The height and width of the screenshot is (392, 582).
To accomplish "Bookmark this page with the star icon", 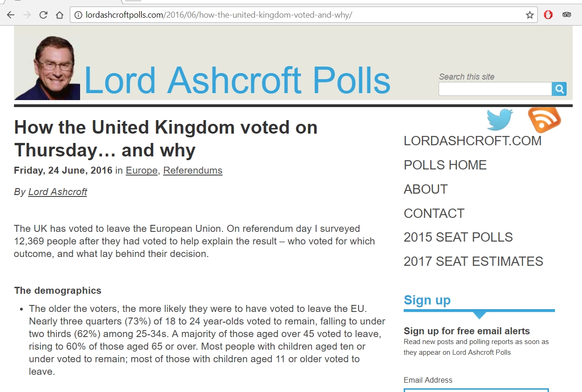I will coord(530,15).
